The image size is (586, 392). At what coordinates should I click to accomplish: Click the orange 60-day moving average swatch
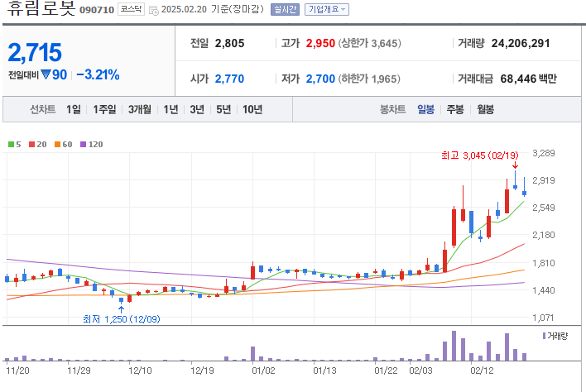(58, 145)
